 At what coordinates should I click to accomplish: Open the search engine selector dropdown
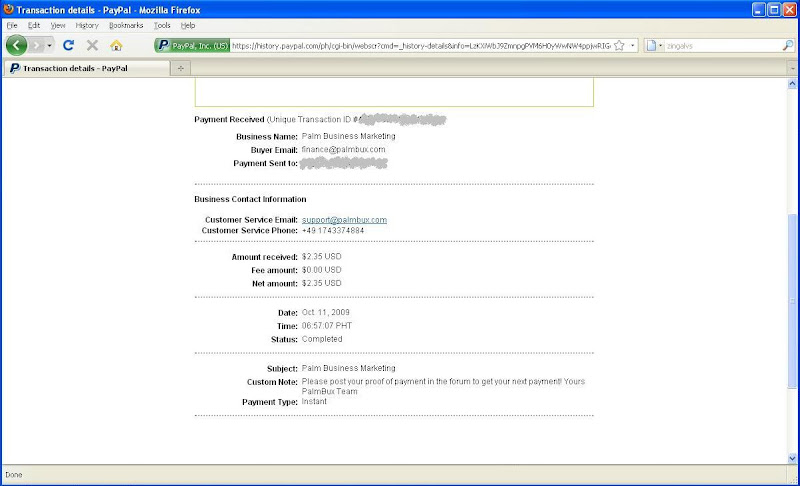(654, 45)
